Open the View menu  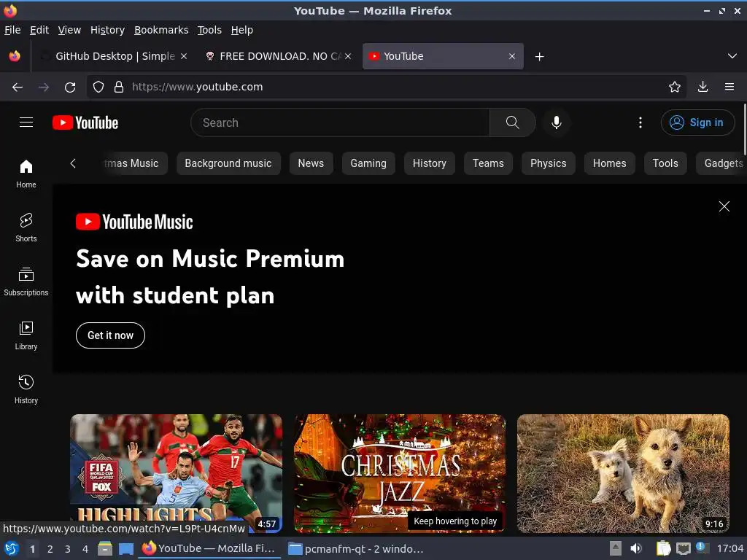[69, 30]
